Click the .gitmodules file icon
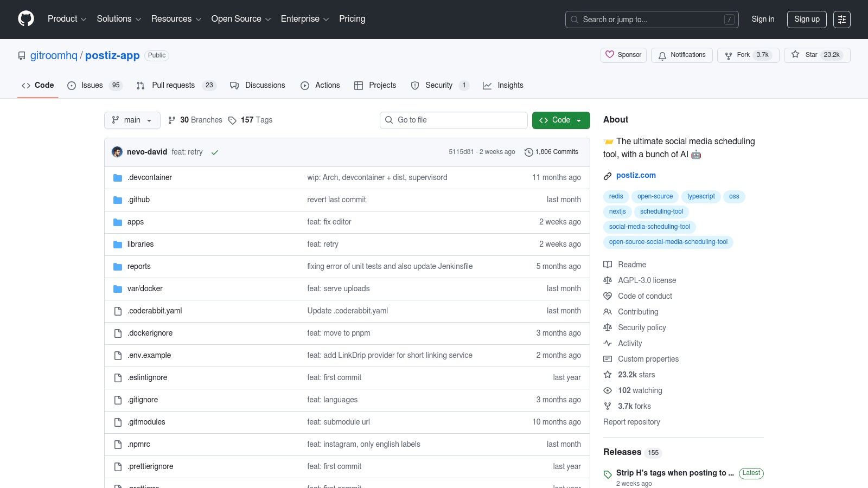Screen dimensions: 868x488 click(x=118, y=422)
